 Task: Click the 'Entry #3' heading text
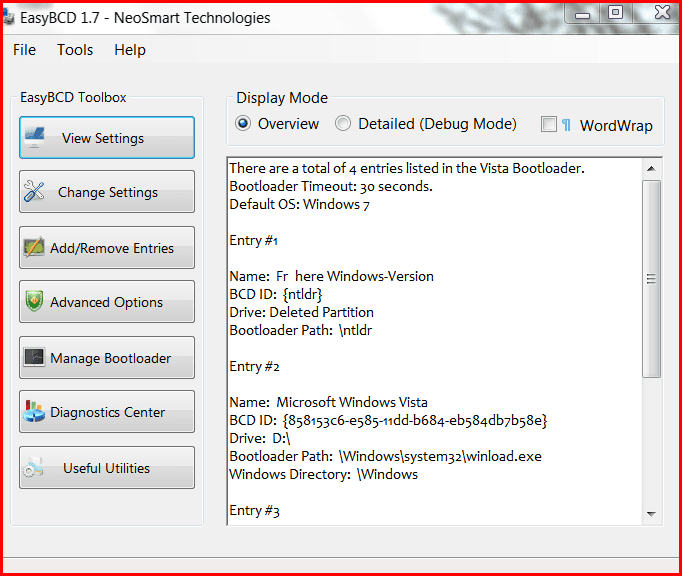(254, 511)
